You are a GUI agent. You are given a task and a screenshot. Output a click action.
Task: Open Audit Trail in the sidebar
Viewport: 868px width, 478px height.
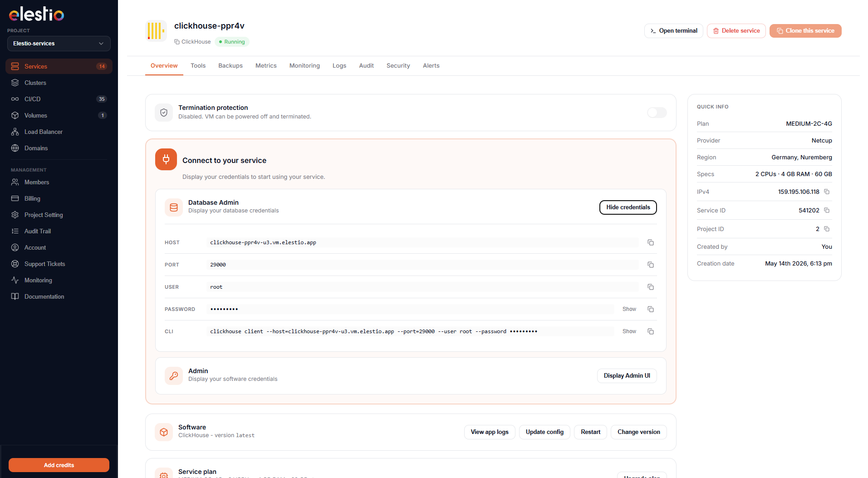[x=59, y=231]
